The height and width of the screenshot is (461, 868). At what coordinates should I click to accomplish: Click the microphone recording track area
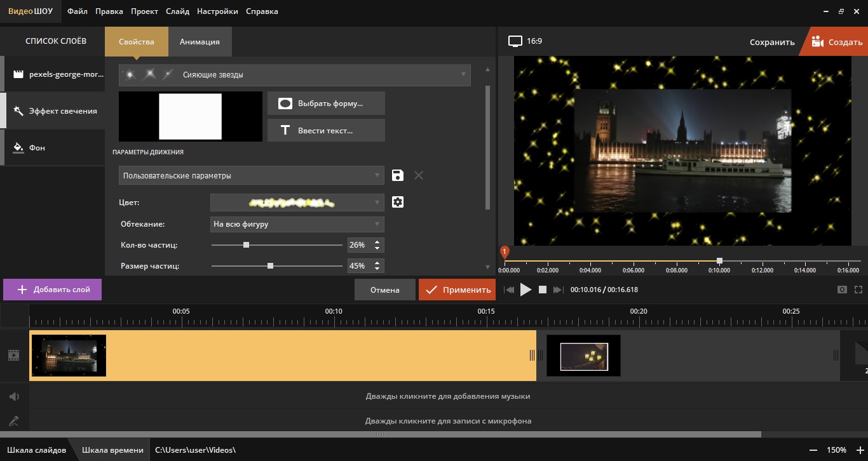point(448,421)
